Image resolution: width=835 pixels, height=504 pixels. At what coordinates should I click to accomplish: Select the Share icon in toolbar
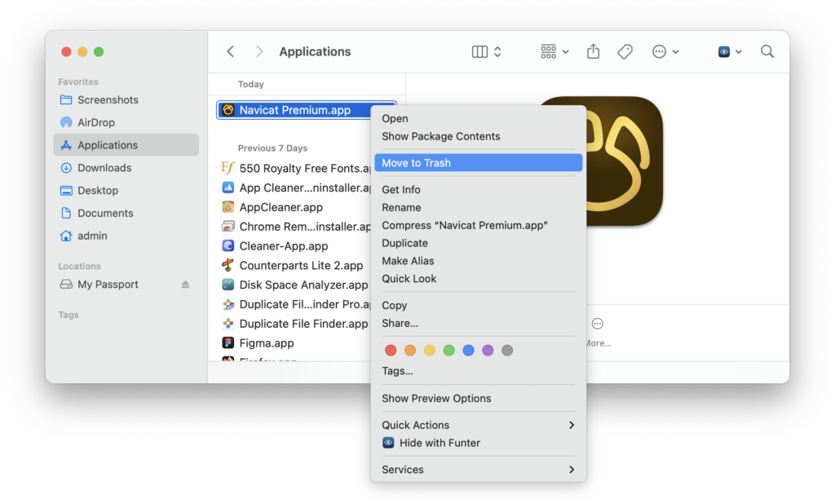[593, 51]
